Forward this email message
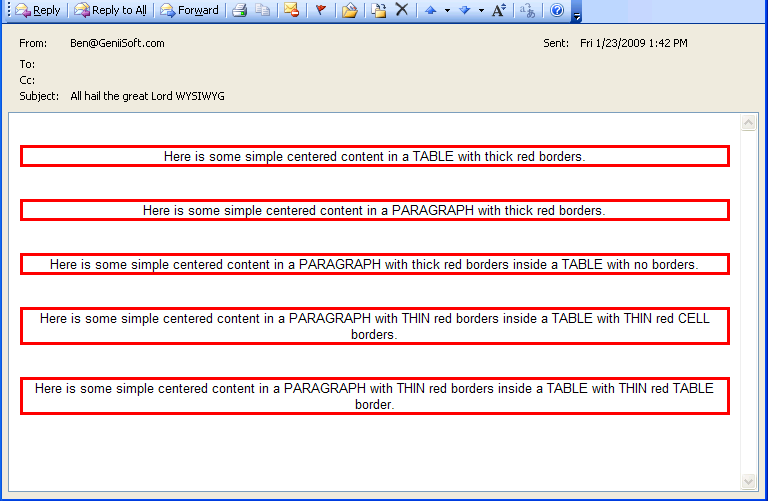Screen dimensions: 768x501 coord(189,11)
